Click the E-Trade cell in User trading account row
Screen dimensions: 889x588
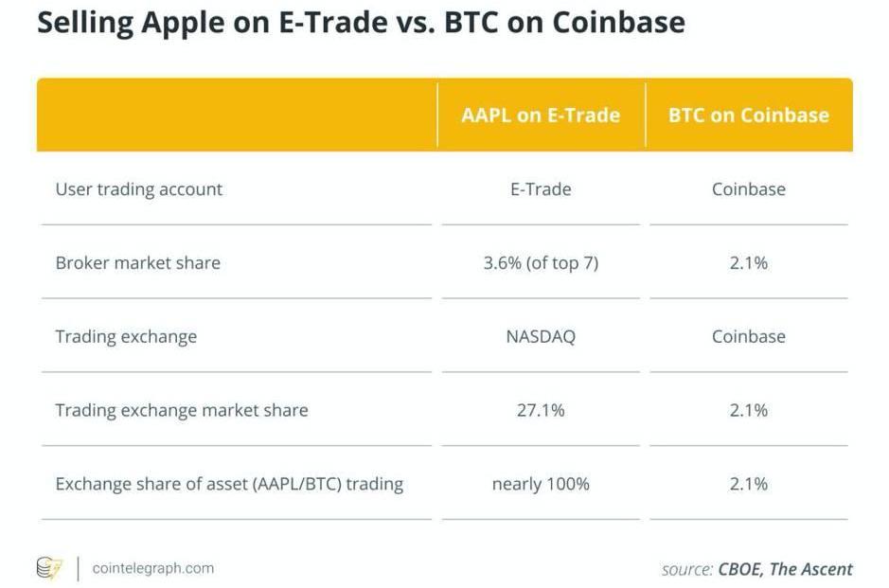tap(541, 189)
